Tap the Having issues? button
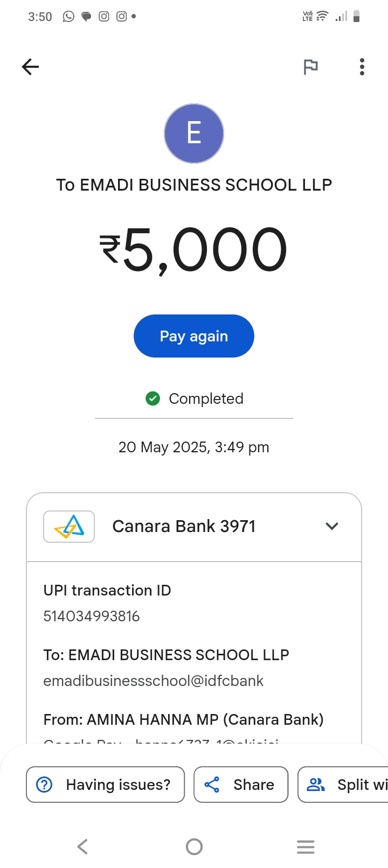The image size is (388, 868). pos(106,785)
